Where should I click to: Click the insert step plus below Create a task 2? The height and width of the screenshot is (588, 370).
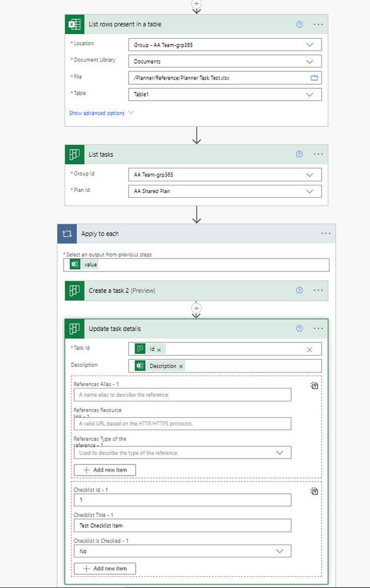(x=196, y=308)
